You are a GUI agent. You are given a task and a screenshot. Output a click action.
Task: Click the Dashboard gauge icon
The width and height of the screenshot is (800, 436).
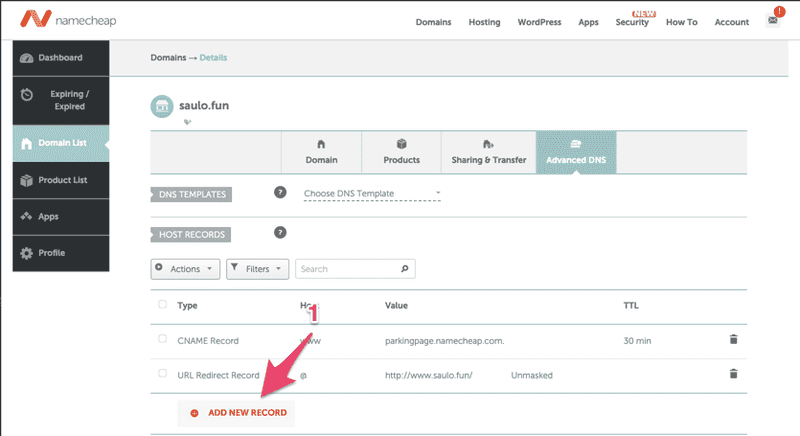(27, 58)
